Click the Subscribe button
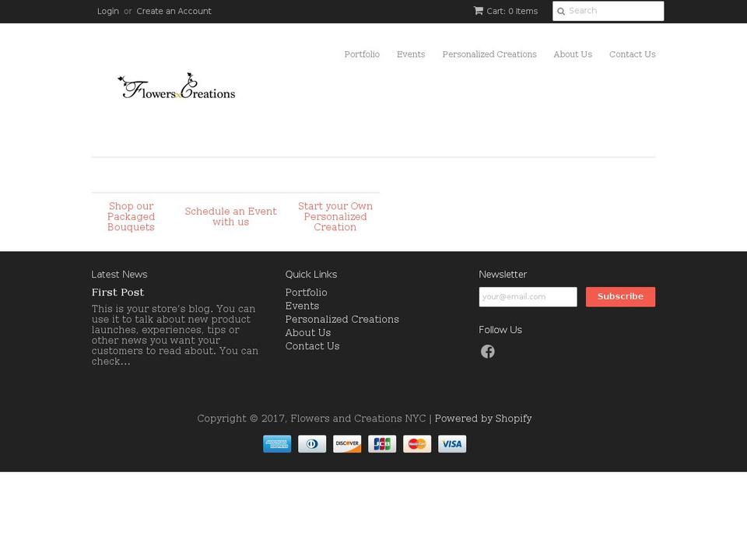Screen dimensions: 747x560 pyautogui.click(x=620, y=296)
